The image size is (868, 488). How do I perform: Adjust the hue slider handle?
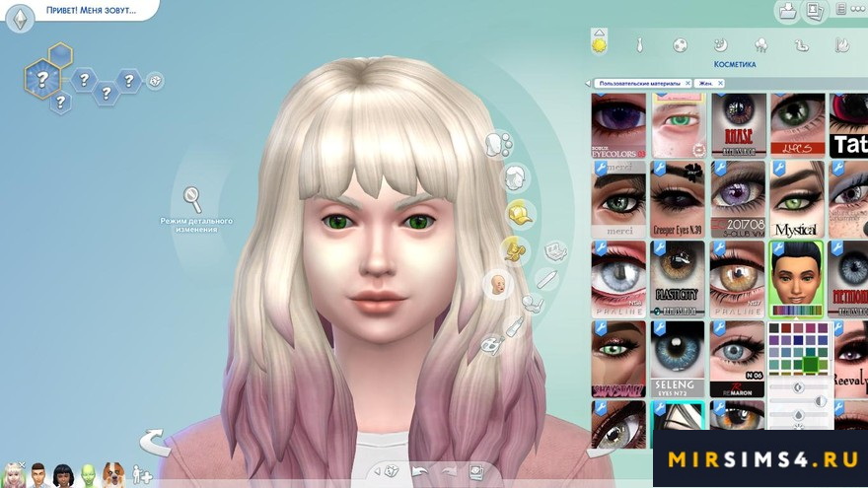coord(798,387)
